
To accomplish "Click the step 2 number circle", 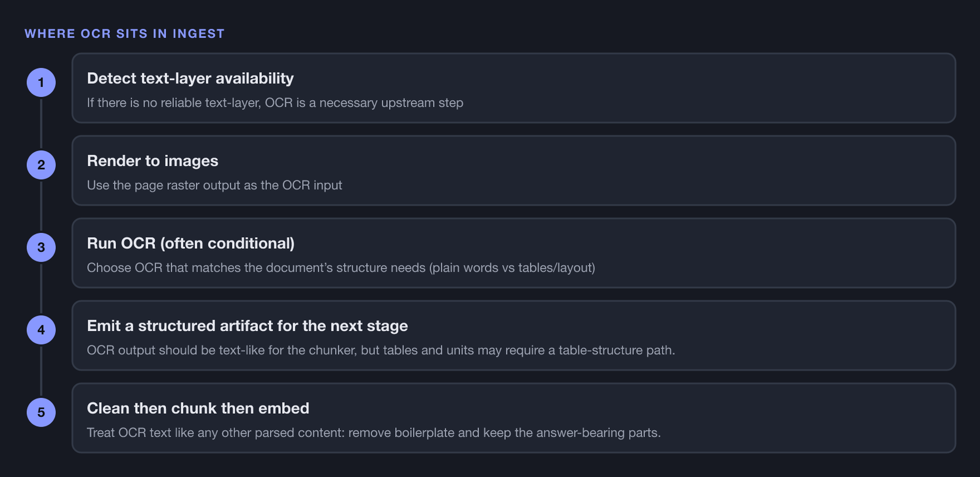I will 41,165.
